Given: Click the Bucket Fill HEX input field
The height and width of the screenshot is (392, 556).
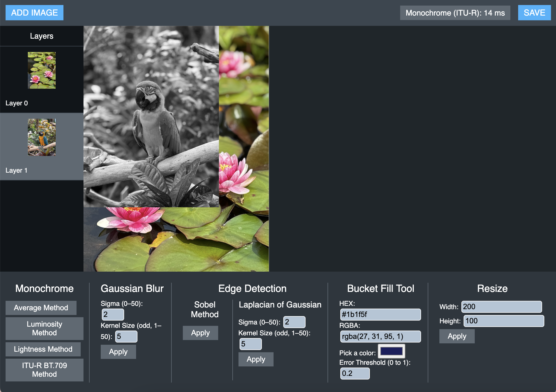Looking at the screenshot, I should (x=380, y=314).
